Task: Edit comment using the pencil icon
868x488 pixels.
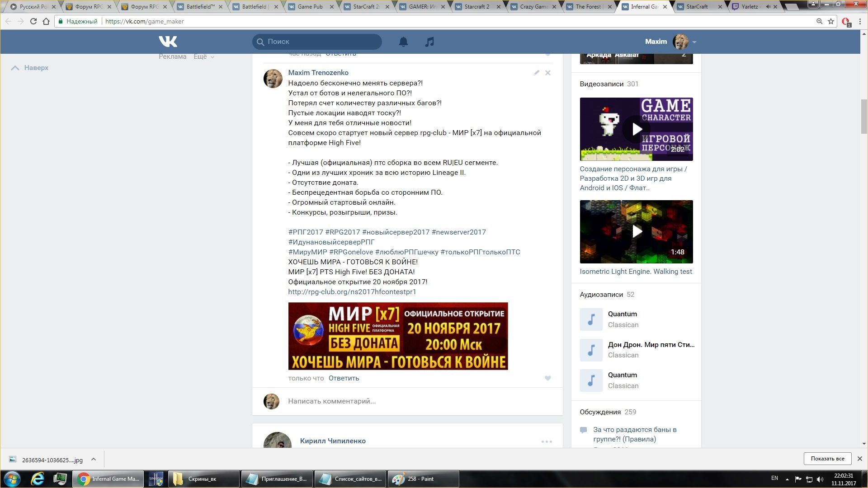Action: coord(536,73)
